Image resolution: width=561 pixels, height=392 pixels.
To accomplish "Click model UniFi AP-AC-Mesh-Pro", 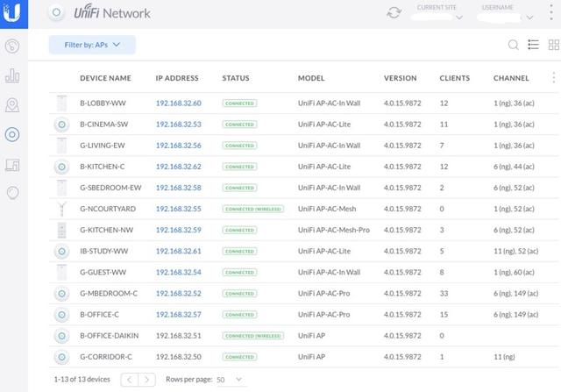I will 333,230.
